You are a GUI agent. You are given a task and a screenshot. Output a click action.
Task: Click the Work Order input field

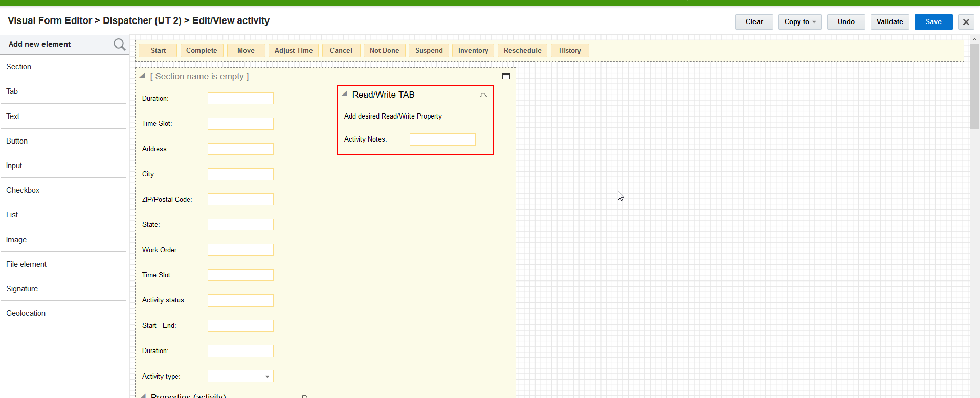pyautogui.click(x=240, y=250)
